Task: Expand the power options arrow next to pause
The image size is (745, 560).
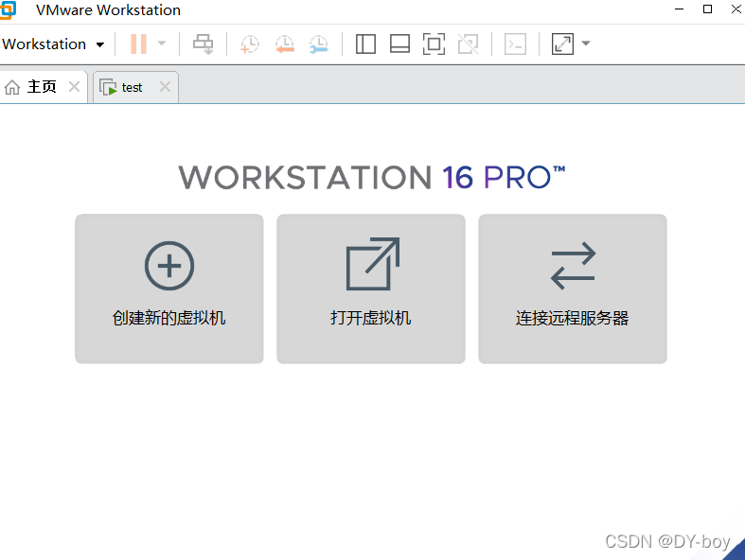Action: 162,44
